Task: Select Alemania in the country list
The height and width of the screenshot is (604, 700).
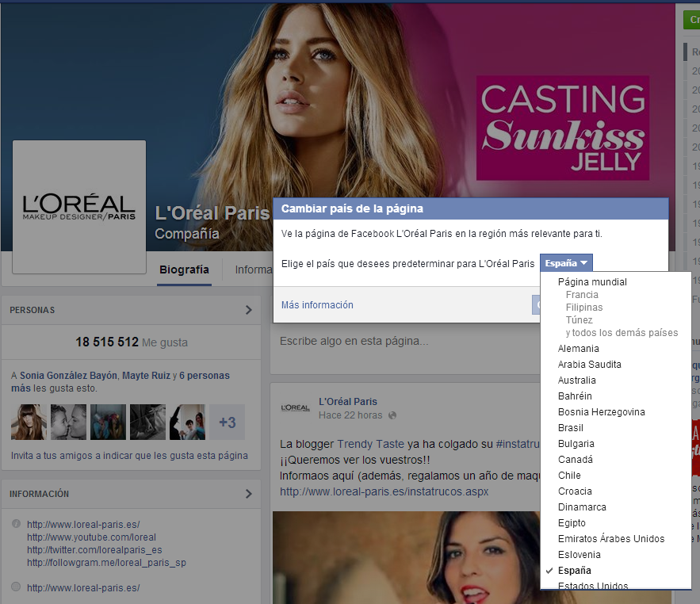Action: pyautogui.click(x=578, y=349)
